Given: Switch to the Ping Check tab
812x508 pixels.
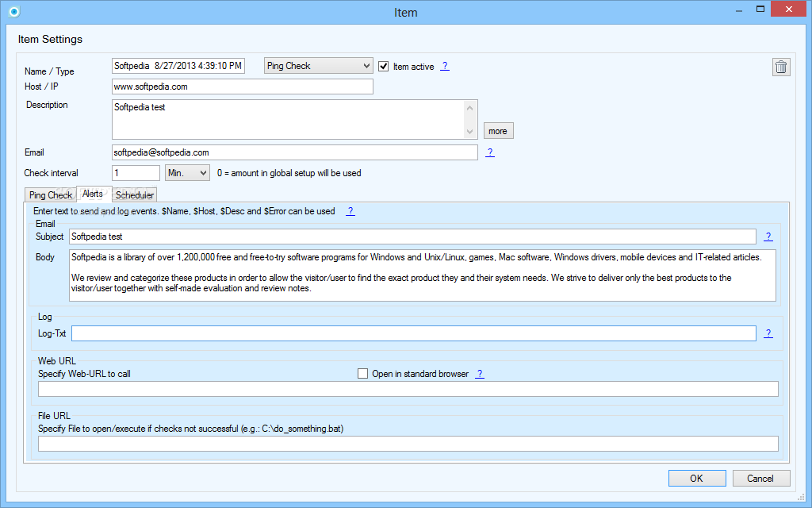Looking at the screenshot, I should click(x=50, y=195).
